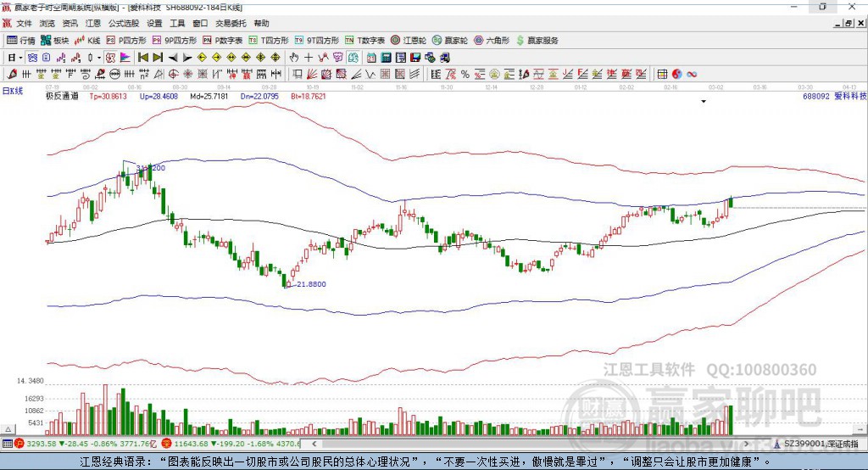
Task: Open the 资讯 menu
Action: [x=70, y=23]
